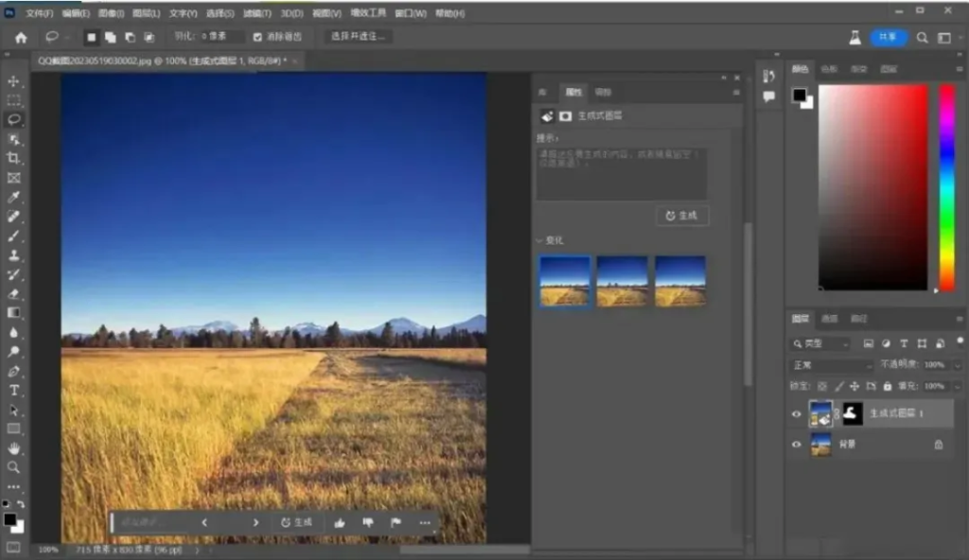Viewport: 969px width, 560px height.
Task: Select the Clone Stamp tool
Action: point(13,255)
